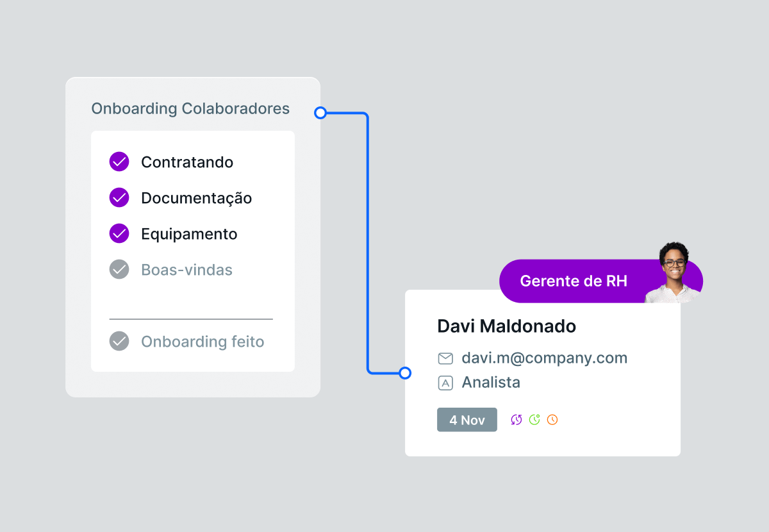Uncheck the Contratando checkbox
This screenshot has height=532, width=769.
click(x=119, y=162)
